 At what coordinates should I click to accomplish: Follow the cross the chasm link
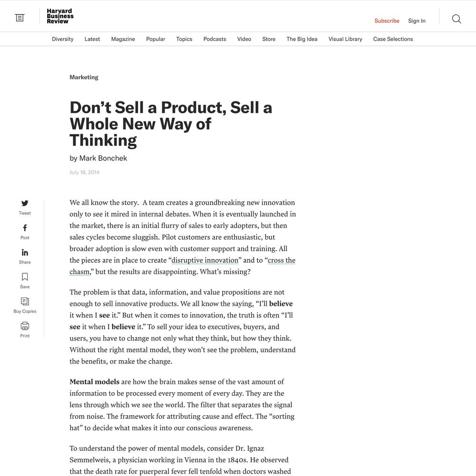[x=182, y=266]
